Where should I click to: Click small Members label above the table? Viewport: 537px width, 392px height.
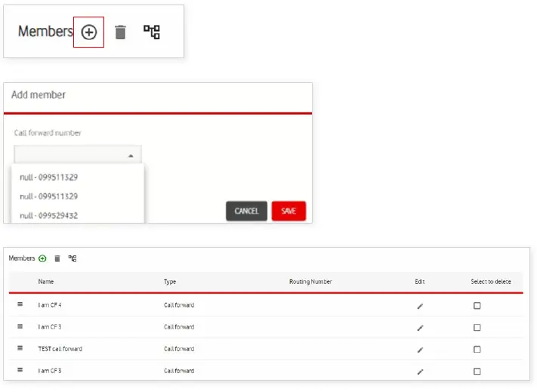click(x=22, y=258)
